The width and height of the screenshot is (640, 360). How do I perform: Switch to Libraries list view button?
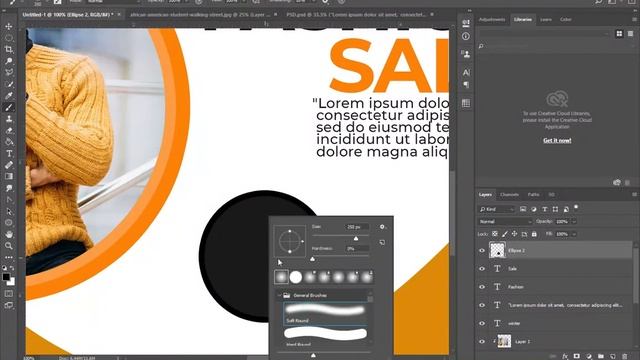tap(631, 33)
